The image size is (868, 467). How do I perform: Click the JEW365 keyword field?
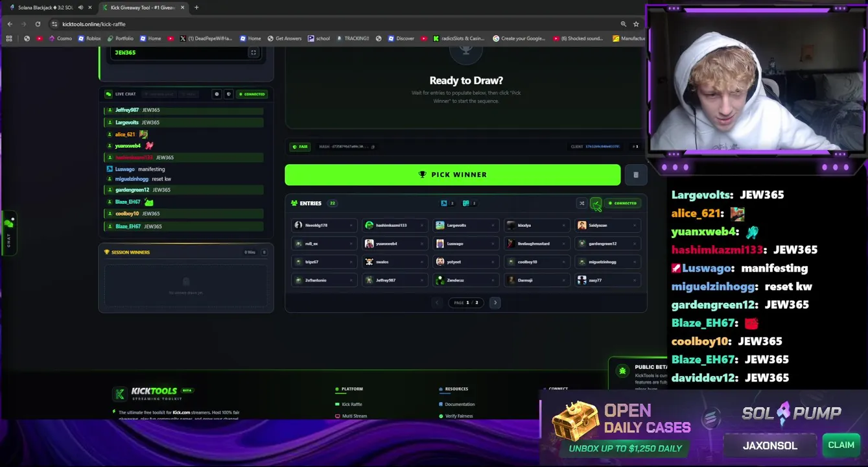(x=186, y=53)
